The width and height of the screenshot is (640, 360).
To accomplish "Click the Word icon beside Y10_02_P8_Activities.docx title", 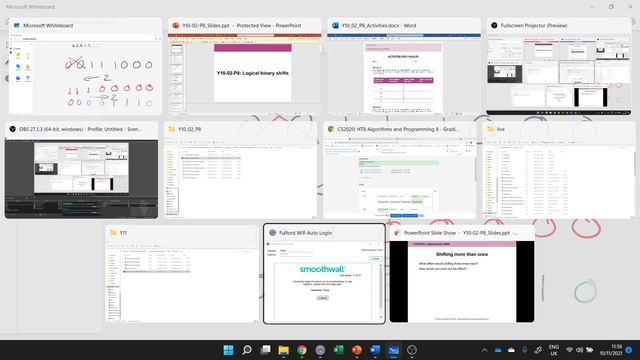I will pos(335,25).
